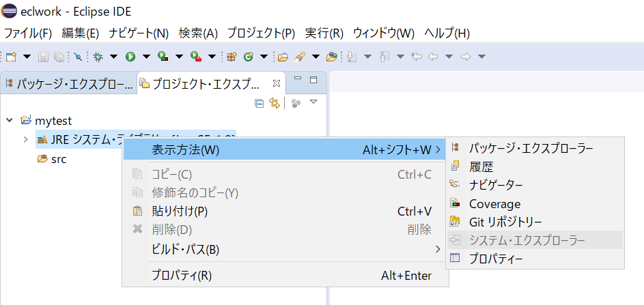
Task: Open the ナビゲート(N) menu
Action: coord(139,33)
